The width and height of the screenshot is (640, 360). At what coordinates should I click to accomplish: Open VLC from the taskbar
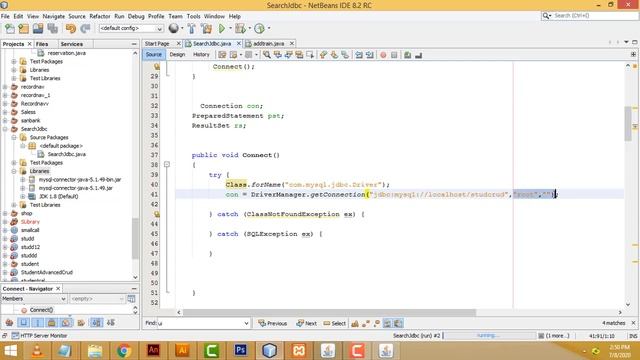coord(37,351)
